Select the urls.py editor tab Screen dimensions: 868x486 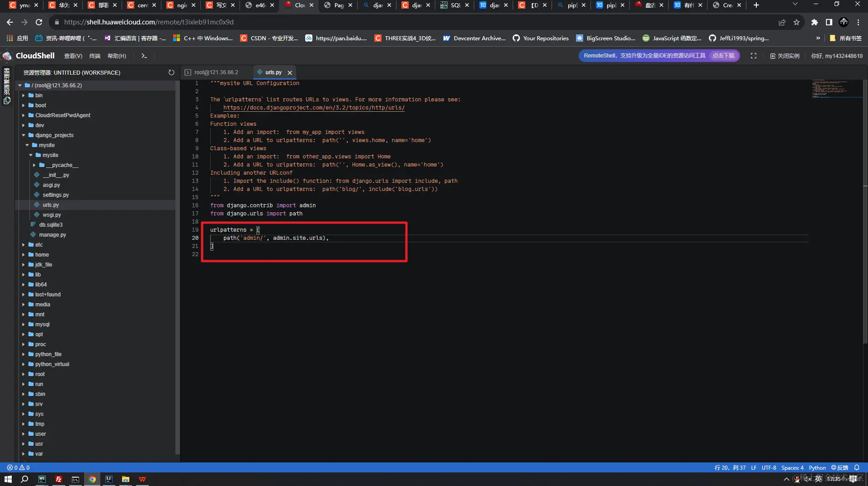[x=273, y=72]
